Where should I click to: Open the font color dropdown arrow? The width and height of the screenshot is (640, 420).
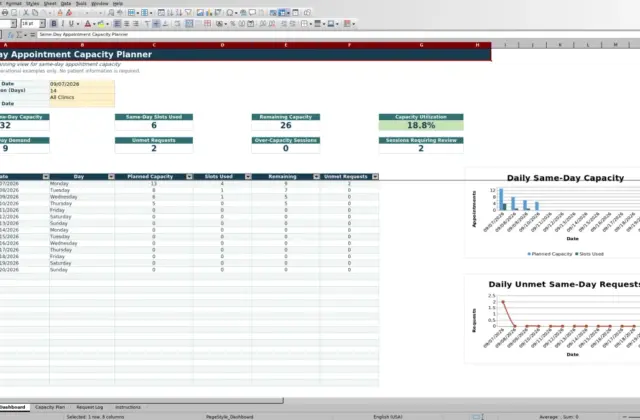click(x=94, y=24)
